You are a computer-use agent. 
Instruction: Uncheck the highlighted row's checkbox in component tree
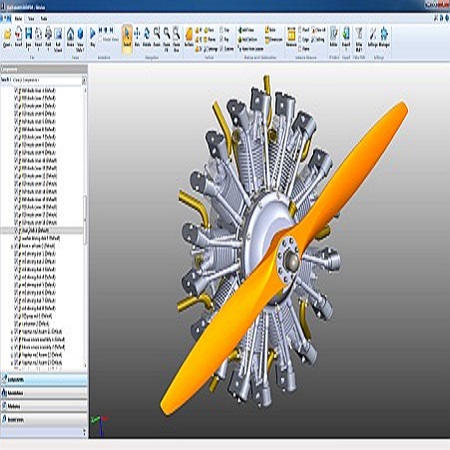[x=16, y=230]
